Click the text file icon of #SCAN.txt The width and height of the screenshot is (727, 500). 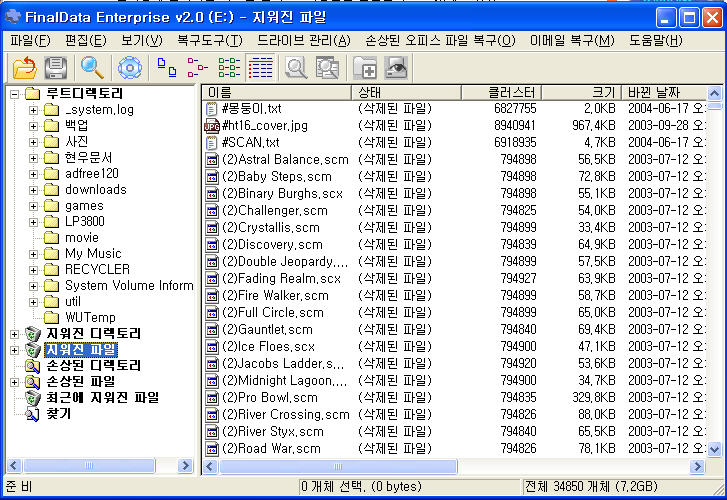click(x=211, y=143)
